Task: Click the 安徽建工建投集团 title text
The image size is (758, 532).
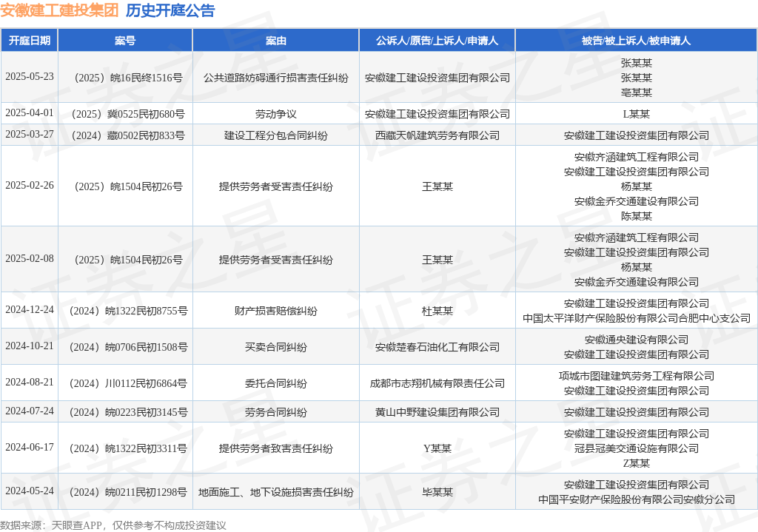Action: pyautogui.click(x=59, y=10)
